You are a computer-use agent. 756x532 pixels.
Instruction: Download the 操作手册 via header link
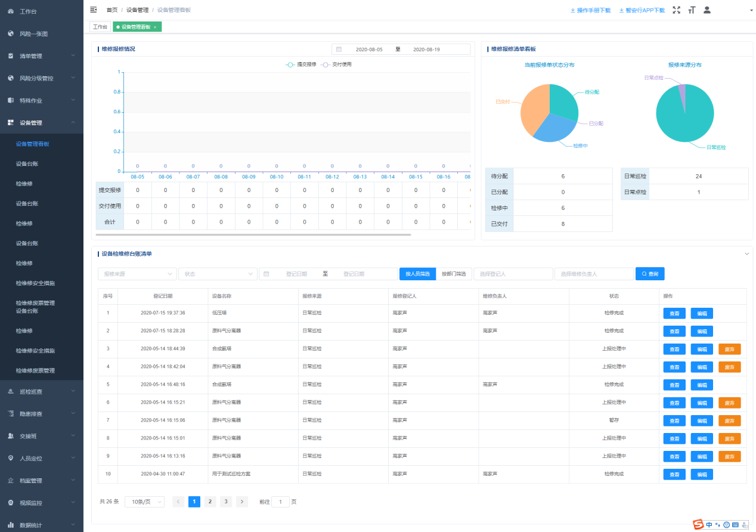point(590,10)
